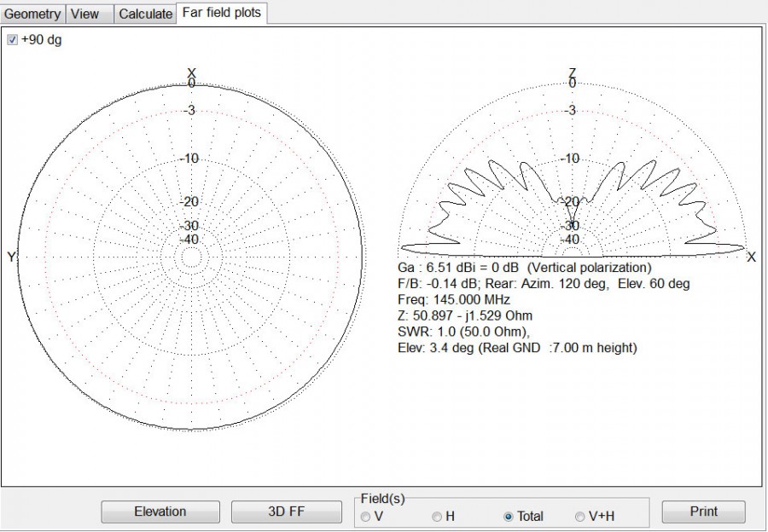Open the View tab

click(x=88, y=14)
